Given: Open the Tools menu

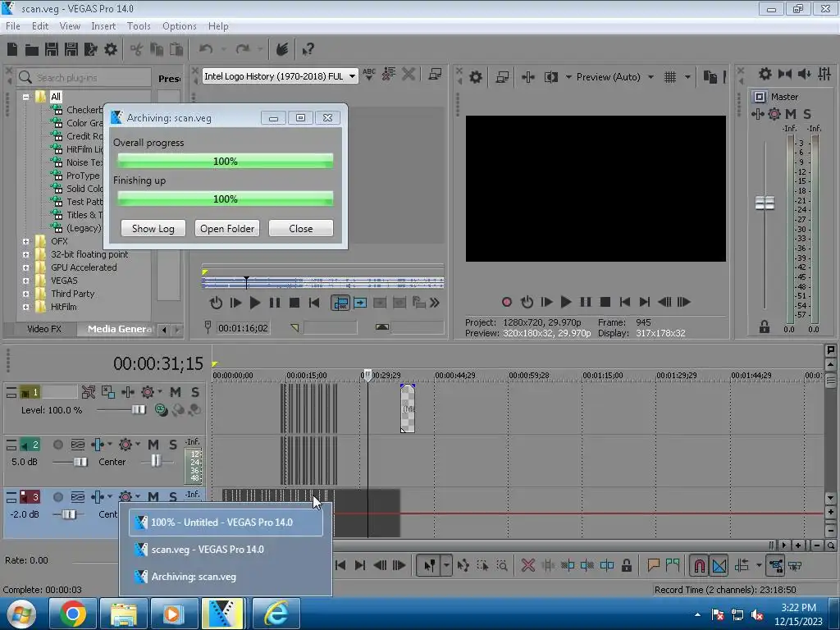Looking at the screenshot, I should pyautogui.click(x=139, y=25).
